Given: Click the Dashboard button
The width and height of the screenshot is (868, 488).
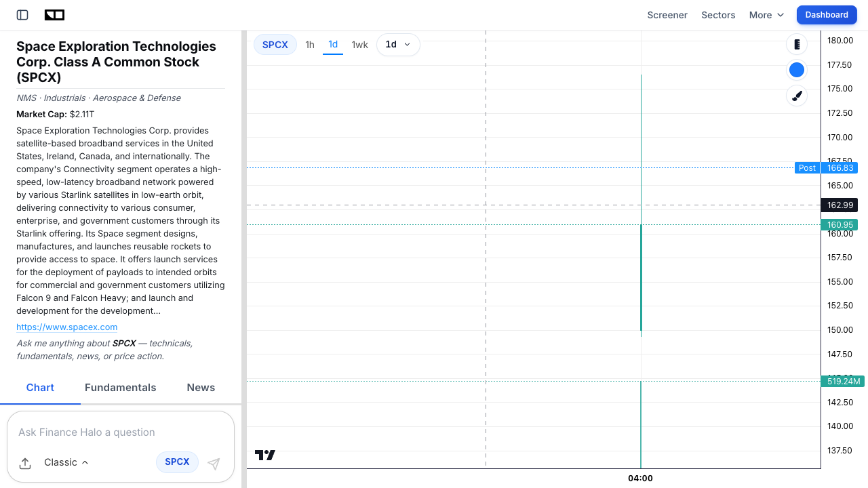Looking at the screenshot, I should click(x=827, y=15).
